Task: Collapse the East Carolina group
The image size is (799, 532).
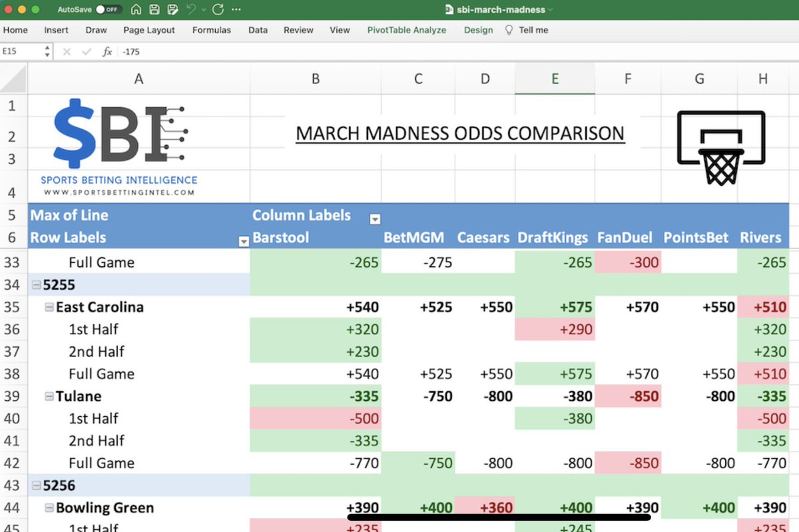Action: pos(49,308)
